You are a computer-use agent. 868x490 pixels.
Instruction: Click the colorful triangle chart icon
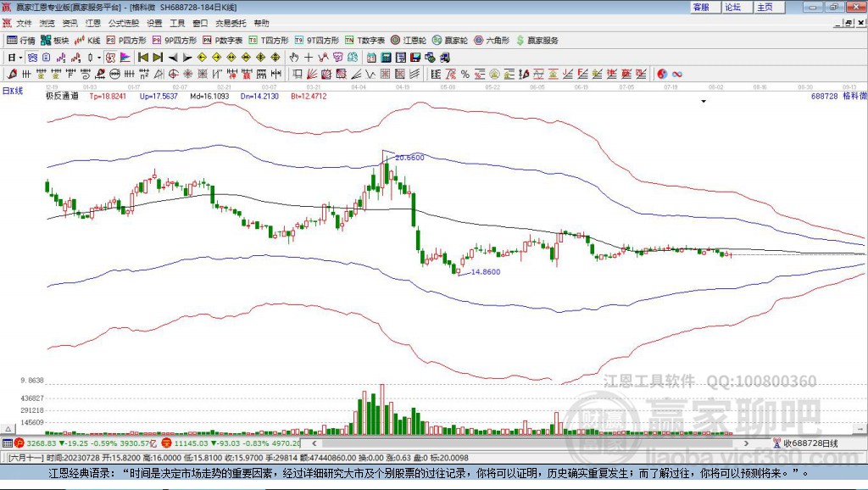[x=125, y=58]
